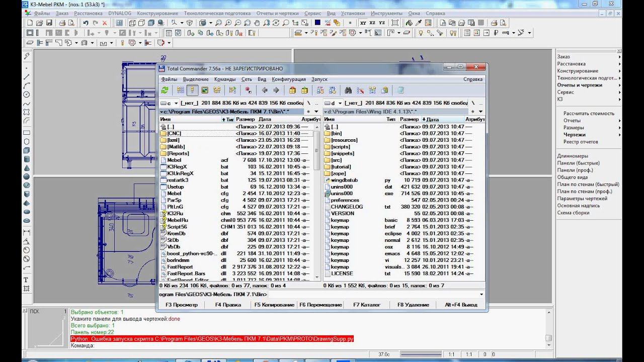Select the YZ plane view button
The width and height of the screenshot is (644, 362).
(x=382, y=23)
